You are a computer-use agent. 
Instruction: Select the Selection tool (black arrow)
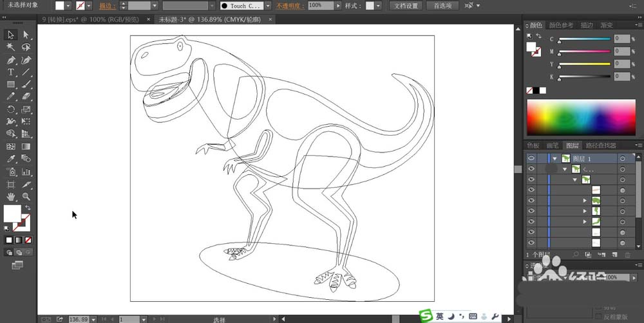coord(11,35)
